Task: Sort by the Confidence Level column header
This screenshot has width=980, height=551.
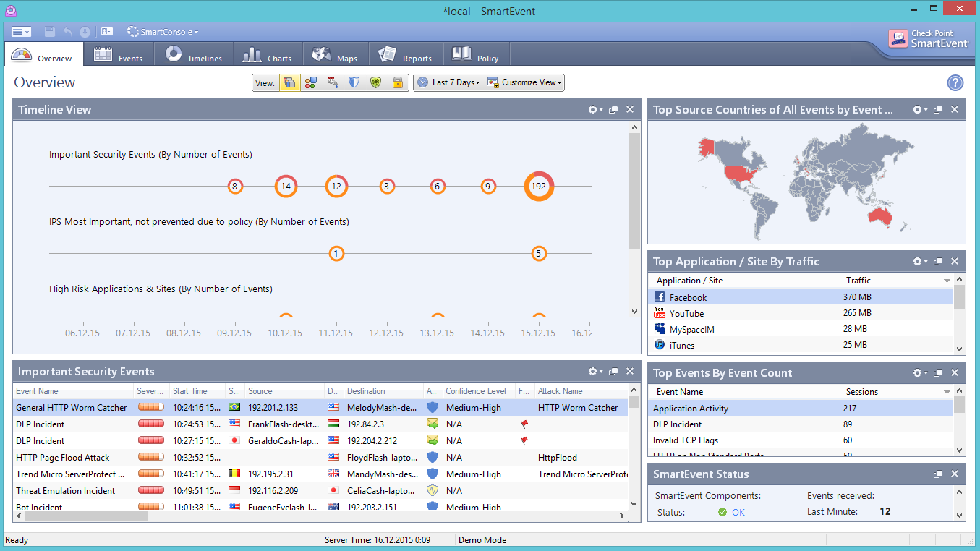Action: (x=475, y=391)
